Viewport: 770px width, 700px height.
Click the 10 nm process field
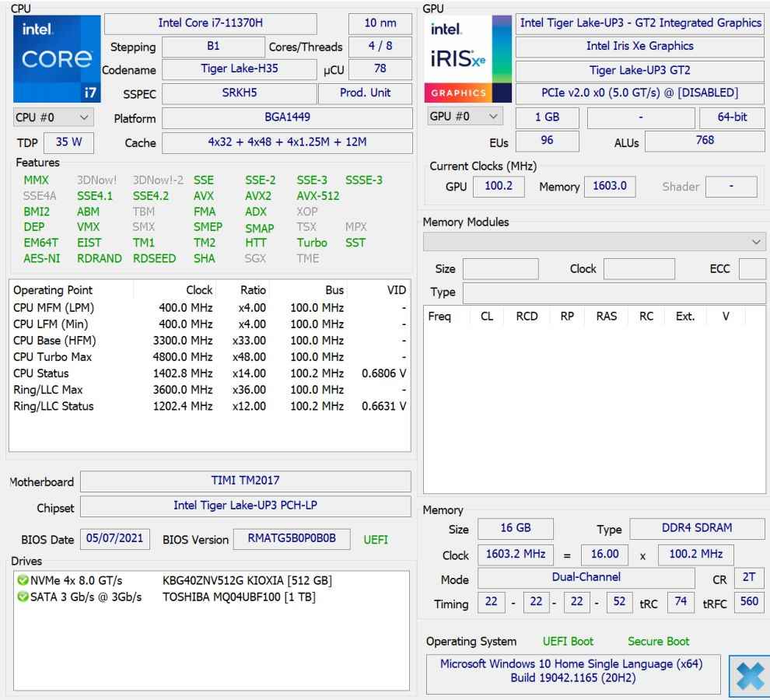coord(380,23)
